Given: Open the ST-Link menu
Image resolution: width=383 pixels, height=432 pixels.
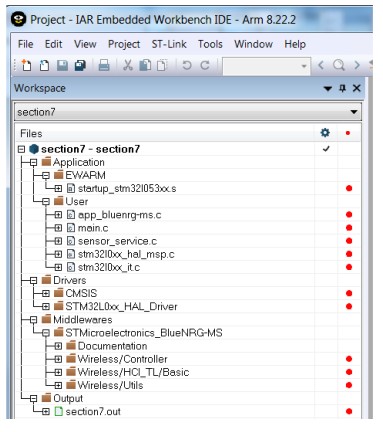Looking at the screenshot, I should tap(169, 44).
